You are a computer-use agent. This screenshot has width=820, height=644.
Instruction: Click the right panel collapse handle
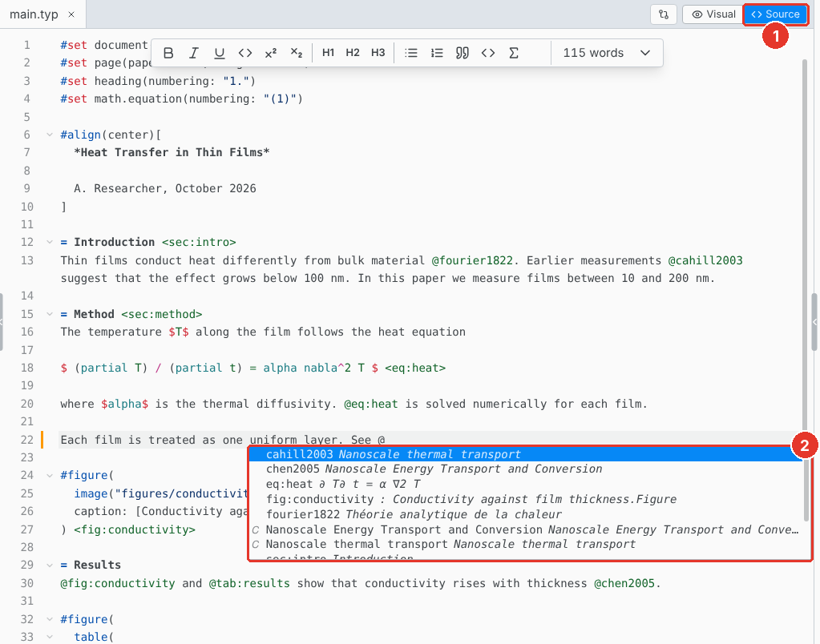click(814, 322)
